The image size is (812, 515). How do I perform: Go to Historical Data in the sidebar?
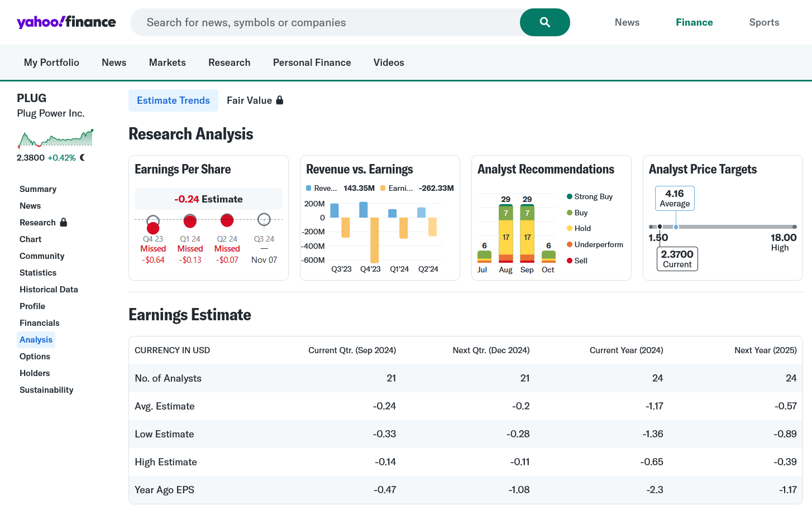pyautogui.click(x=49, y=290)
